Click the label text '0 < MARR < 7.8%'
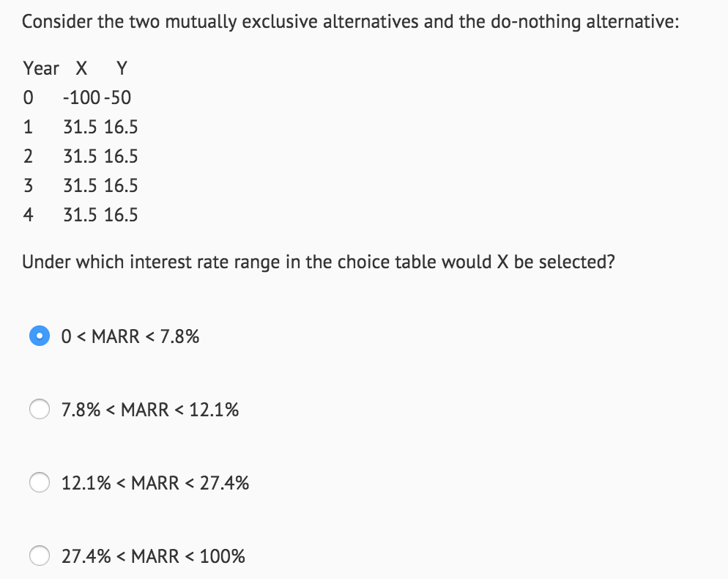Viewport: 728px width, 579px height. (130, 336)
